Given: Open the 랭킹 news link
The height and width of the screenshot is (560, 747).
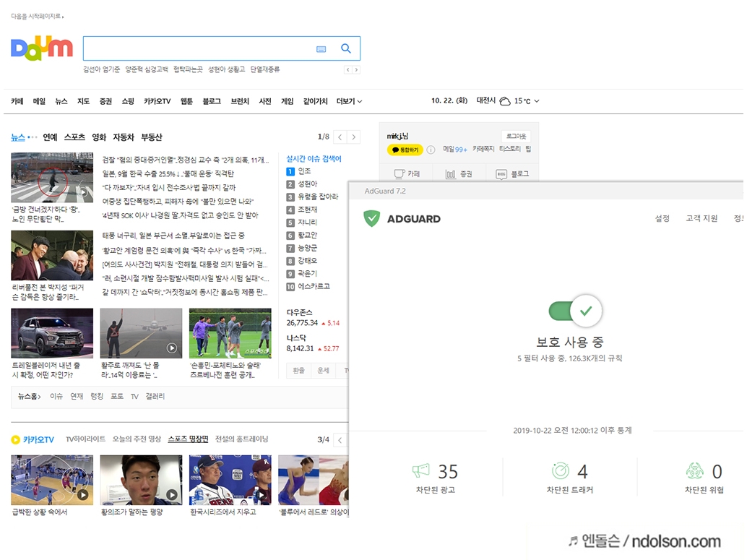Looking at the screenshot, I should [x=97, y=397].
